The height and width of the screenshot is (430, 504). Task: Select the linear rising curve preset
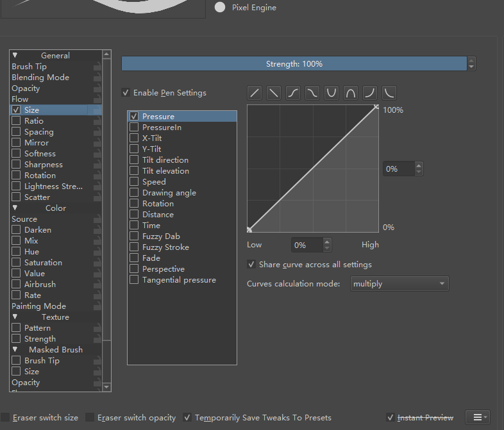(255, 93)
